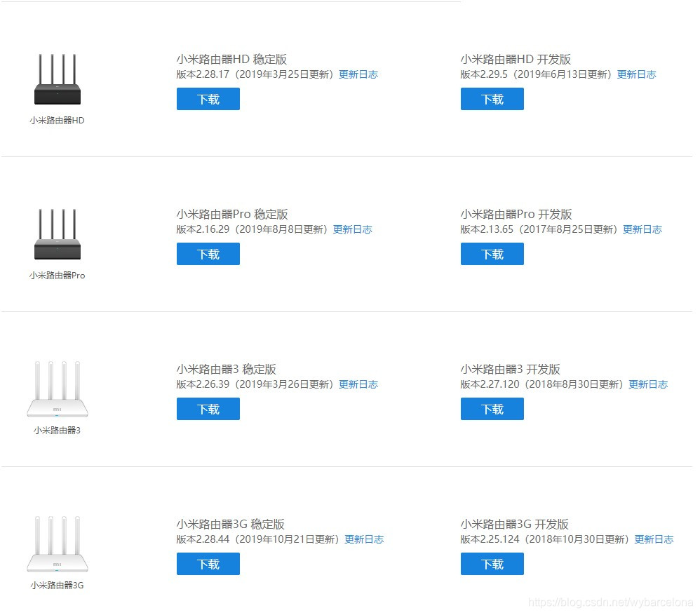The image size is (700, 615).
Task: Open 更新日志 for Pro 稳定版 2.16.29
Action: (x=352, y=229)
